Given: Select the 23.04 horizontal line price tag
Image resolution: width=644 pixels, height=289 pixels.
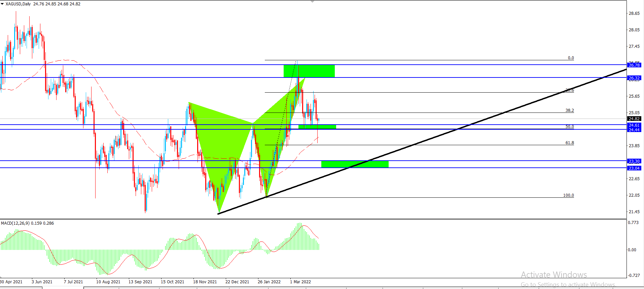Looking at the screenshot, I should (x=634, y=168).
